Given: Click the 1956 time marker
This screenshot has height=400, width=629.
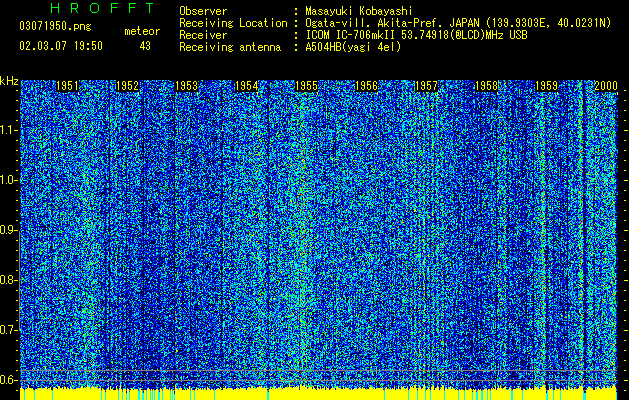Looking at the screenshot, I should [366, 86].
